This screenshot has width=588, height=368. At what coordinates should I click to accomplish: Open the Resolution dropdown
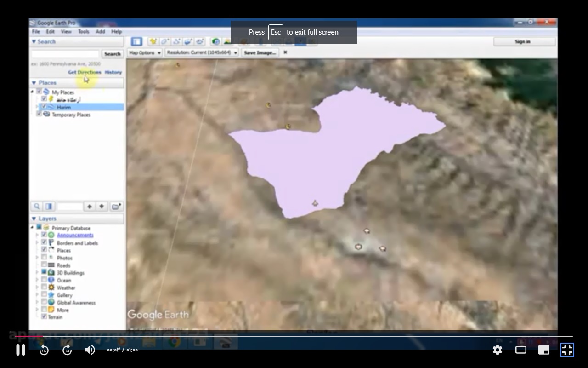click(x=202, y=52)
